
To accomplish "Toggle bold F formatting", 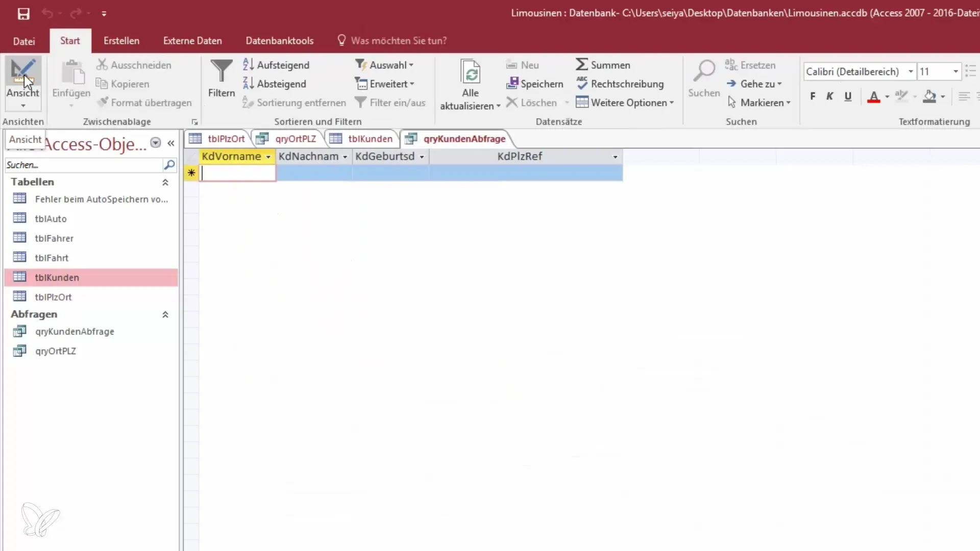I will pos(813,96).
